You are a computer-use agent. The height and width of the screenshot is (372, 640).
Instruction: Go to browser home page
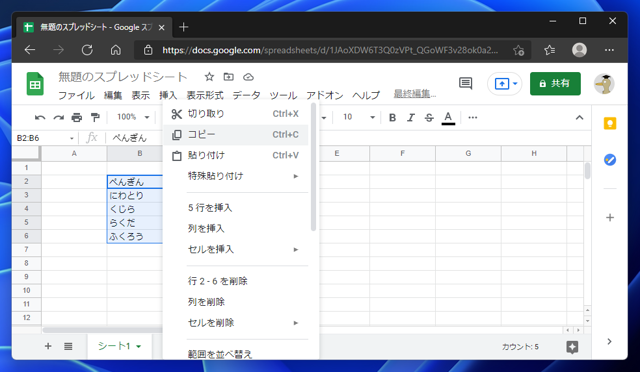click(x=116, y=50)
